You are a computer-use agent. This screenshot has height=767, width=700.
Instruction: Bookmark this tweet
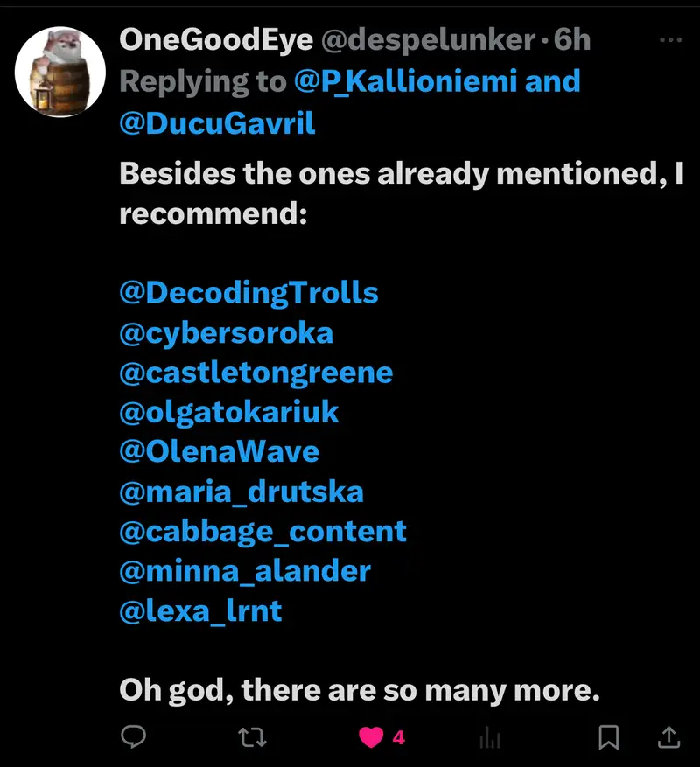pyautogui.click(x=609, y=737)
